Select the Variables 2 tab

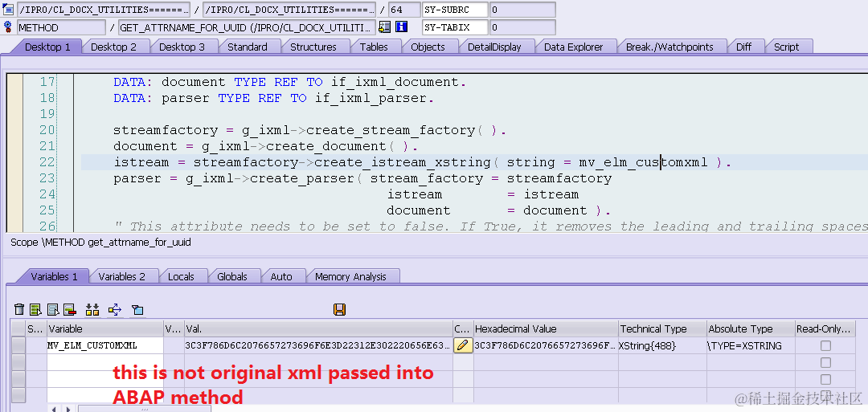tap(122, 276)
